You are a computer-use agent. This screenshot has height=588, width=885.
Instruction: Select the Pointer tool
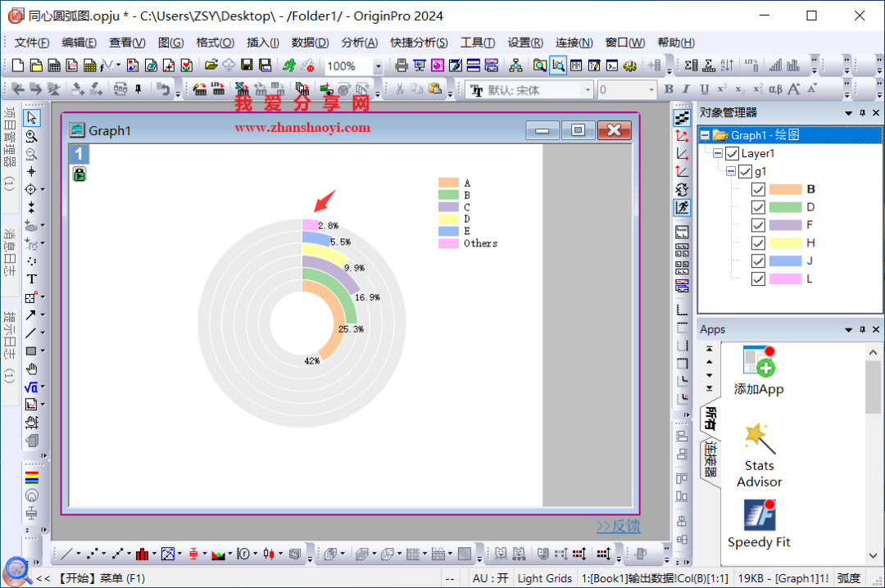[x=32, y=117]
